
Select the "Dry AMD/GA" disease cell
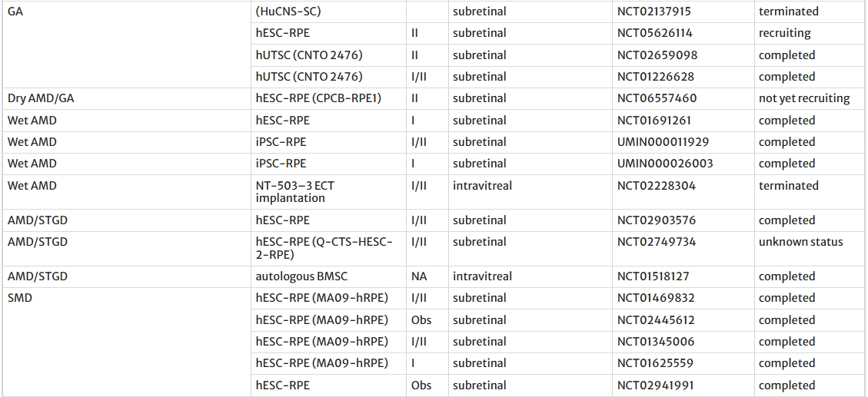coord(41,98)
